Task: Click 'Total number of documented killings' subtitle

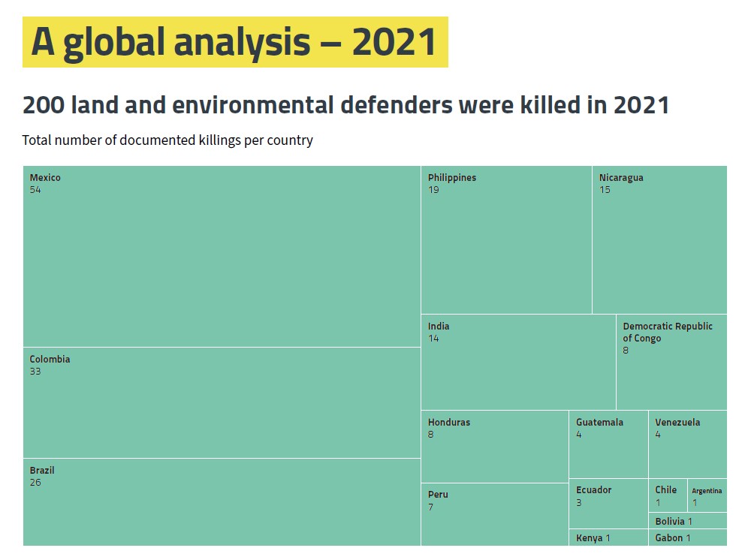Action: click(x=167, y=140)
